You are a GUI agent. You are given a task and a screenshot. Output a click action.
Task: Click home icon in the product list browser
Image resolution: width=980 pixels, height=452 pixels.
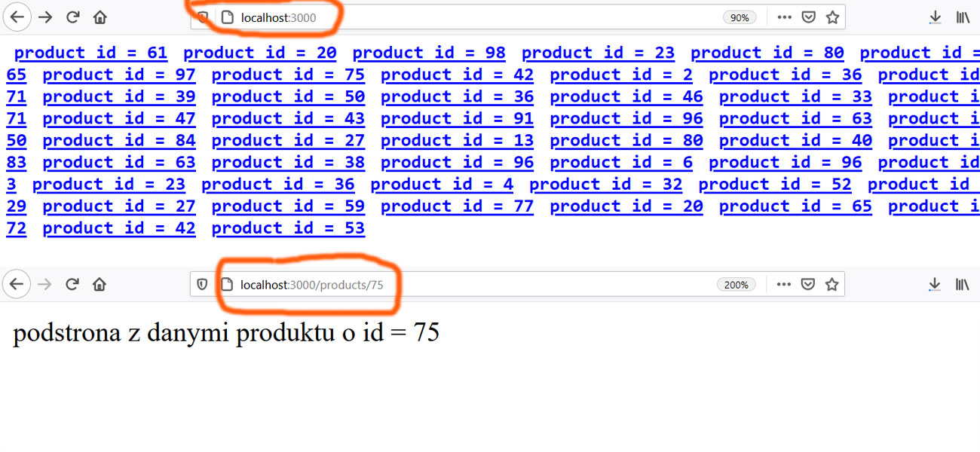(100, 17)
